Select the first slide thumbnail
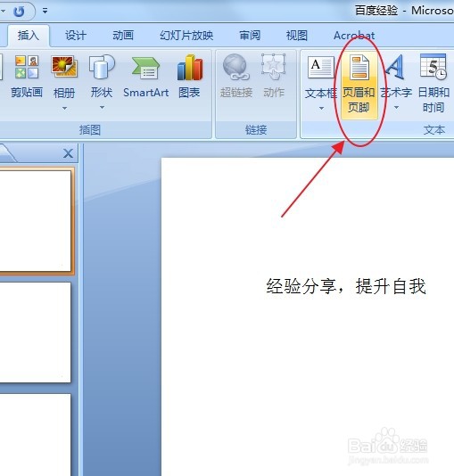The width and height of the screenshot is (454, 476). 35,221
